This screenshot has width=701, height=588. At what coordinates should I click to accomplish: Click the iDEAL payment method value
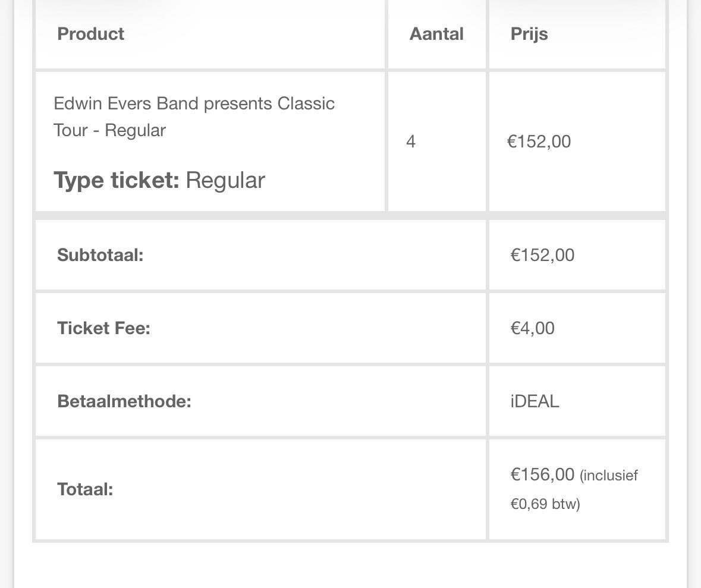click(535, 401)
